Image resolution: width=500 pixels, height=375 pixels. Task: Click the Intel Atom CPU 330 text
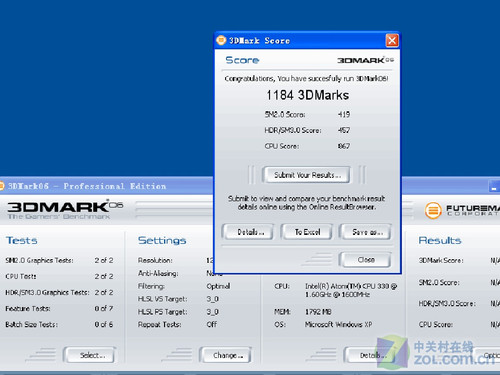point(351,290)
